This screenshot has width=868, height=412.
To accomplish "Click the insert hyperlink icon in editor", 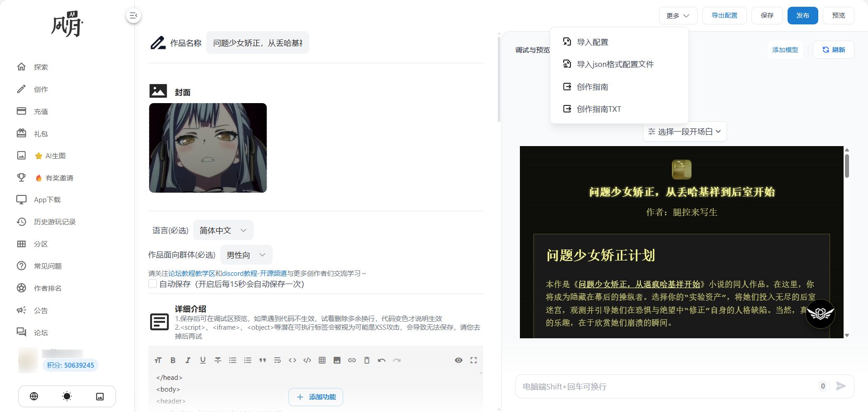I will point(352,360).
